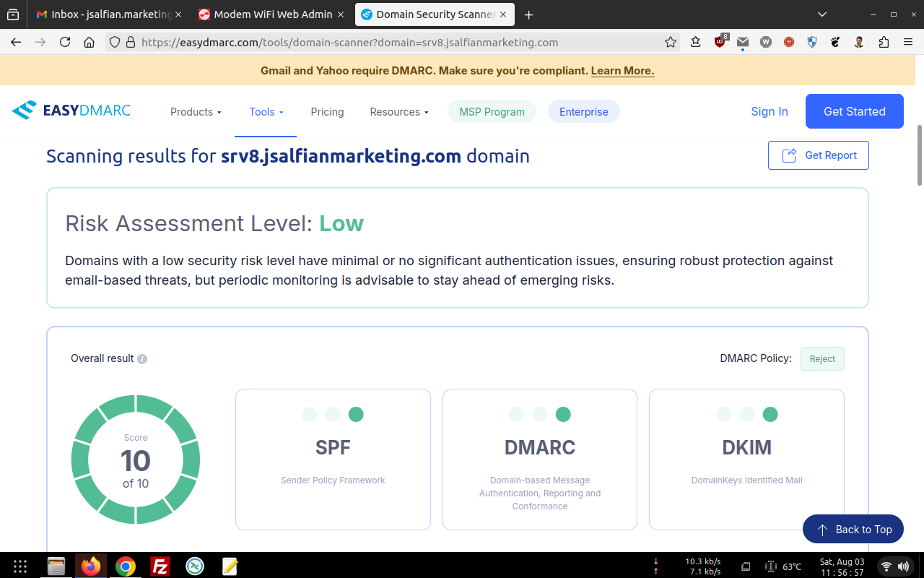
Task: Click the green DKIM status dot
Action: pyautogui.click(x=770, y=414)
